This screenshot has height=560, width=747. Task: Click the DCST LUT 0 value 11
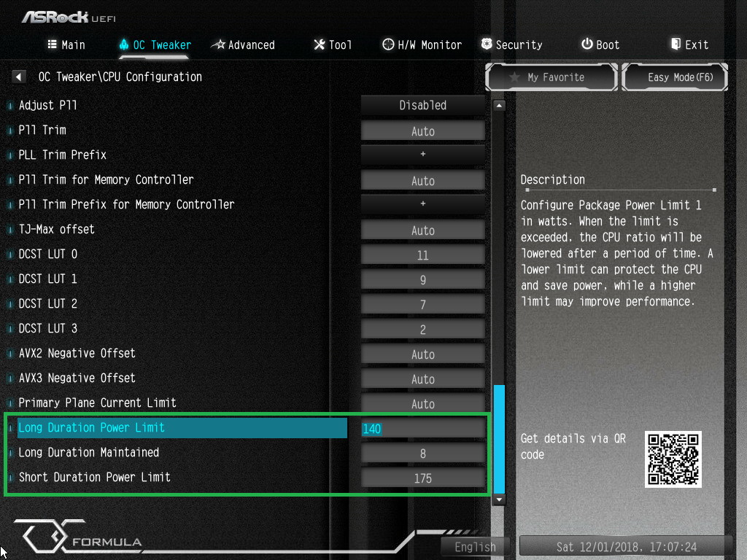423,254
